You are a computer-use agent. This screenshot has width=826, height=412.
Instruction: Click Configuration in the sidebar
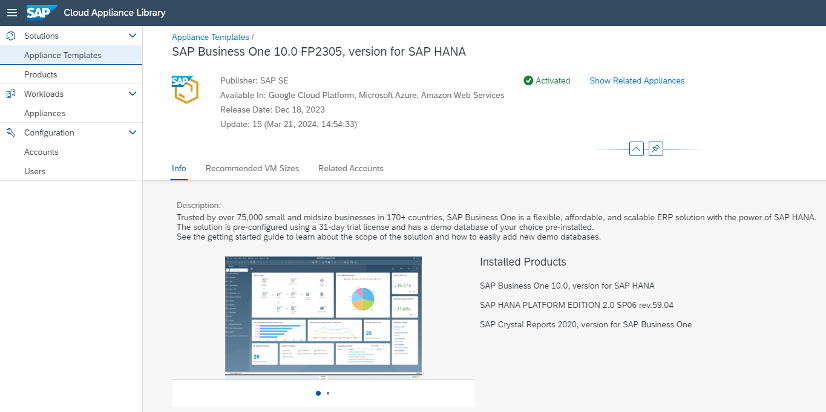coord(49,133)
